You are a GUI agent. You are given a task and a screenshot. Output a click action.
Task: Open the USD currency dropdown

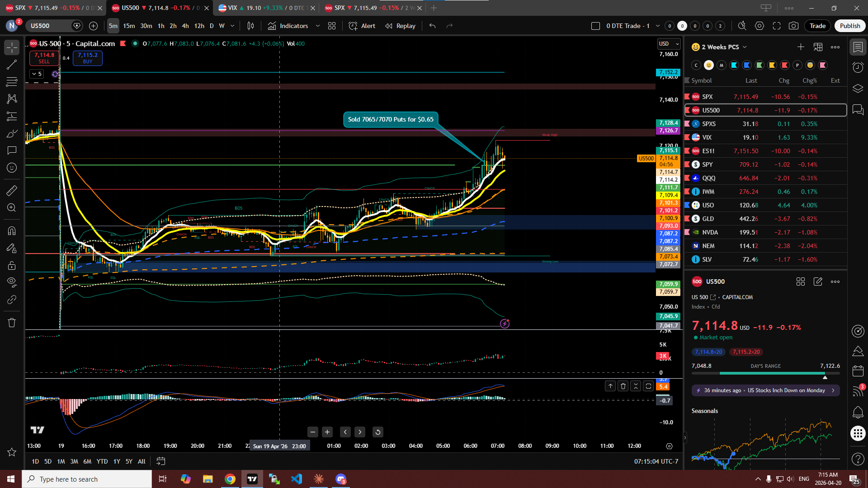(x=669, y=44)
